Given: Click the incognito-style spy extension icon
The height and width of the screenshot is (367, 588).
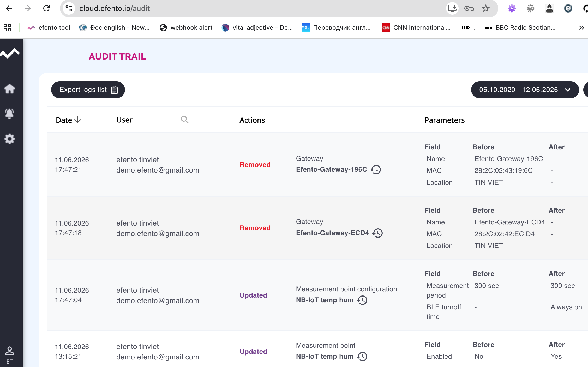Looking at the screenshot, I should coord(549,8).
